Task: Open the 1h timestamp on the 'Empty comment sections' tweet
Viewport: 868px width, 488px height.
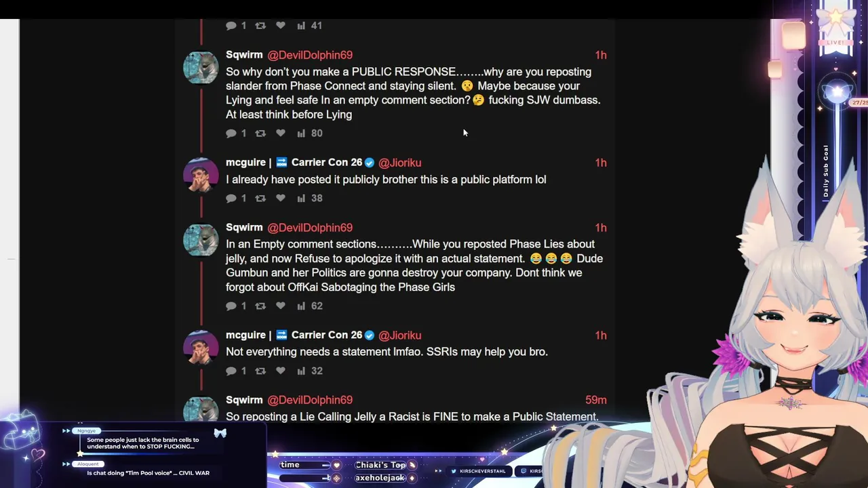Action: pyautogui.click(x=601, y=228)
